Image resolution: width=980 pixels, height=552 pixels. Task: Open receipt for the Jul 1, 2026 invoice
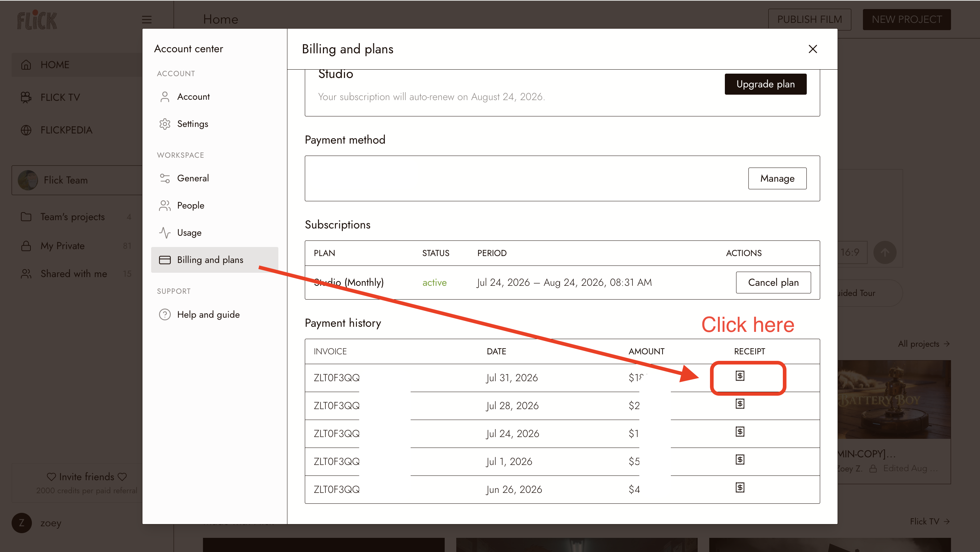coord(740,460)
